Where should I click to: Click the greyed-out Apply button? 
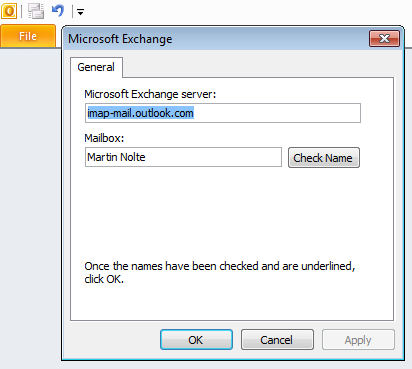pyautogui.click(x=358, y=340)
